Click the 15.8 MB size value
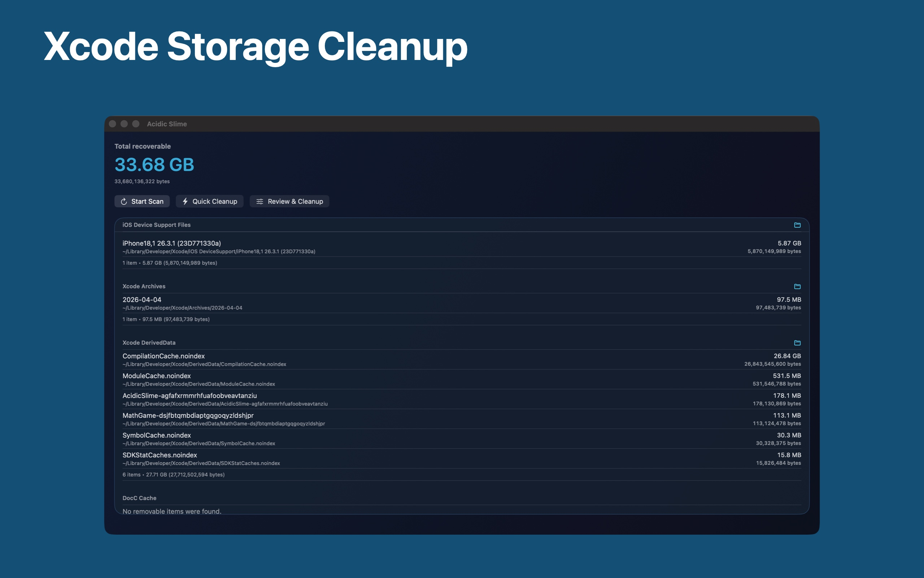This screenshot has width=924, height=578. tap(789, 455)
